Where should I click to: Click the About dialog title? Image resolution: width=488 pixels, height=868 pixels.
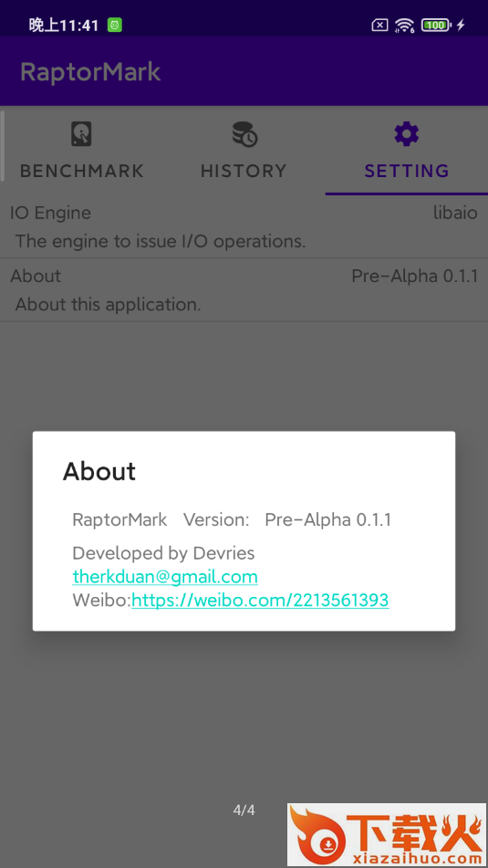[99, 472]
